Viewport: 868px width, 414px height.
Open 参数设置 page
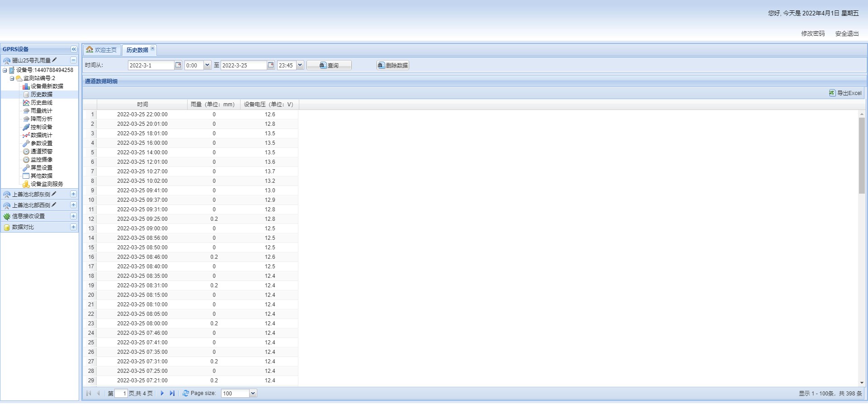pyautogui.click(x=42, y=143)
